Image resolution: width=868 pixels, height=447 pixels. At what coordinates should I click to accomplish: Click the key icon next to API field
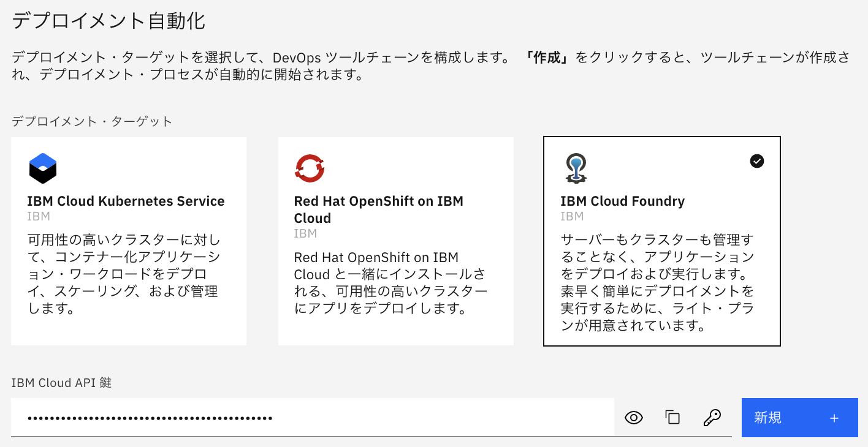[x=712, y=418]
